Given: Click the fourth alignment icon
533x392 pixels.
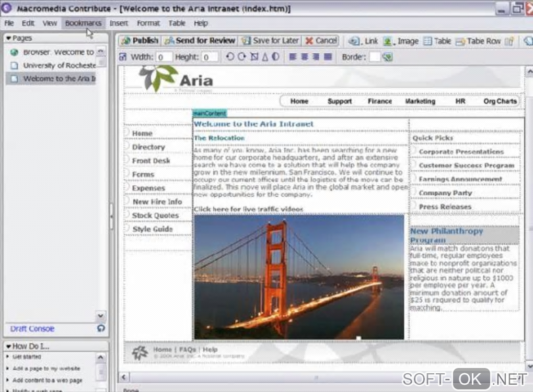Looking at the screenshot, I should [x=328, y=57].
